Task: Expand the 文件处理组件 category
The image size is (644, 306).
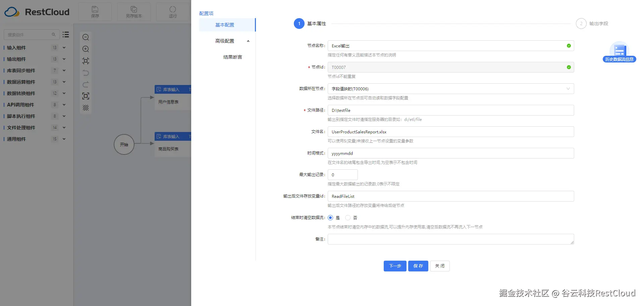Action: click(64, 128)
